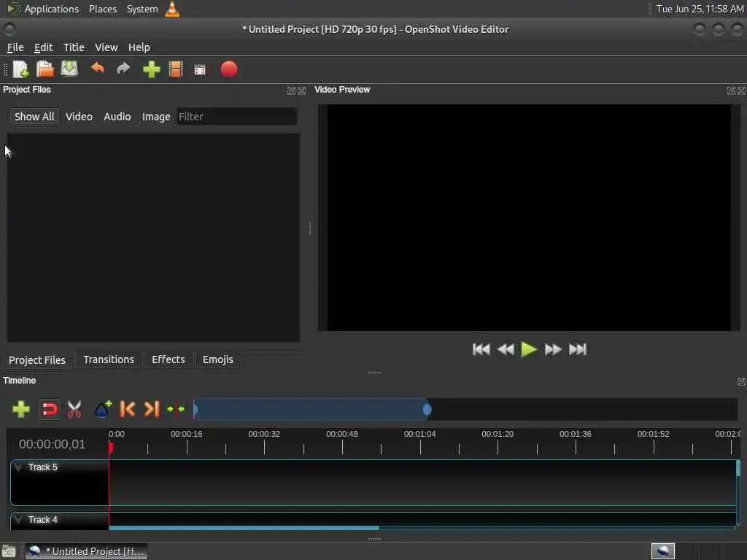747x560 pixels.
Task: Add a track with the timeline green plus
Action: coord(21,409)
